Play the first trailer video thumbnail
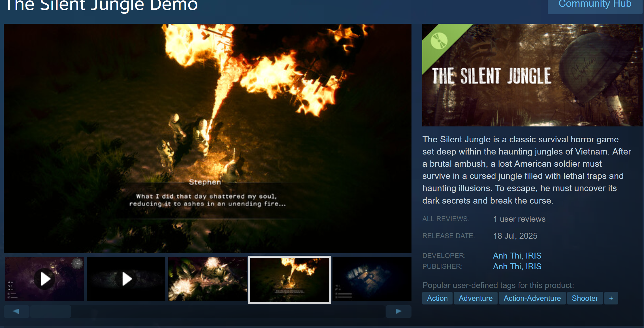The width and height of the screenshot is (644, 328). 44,279
